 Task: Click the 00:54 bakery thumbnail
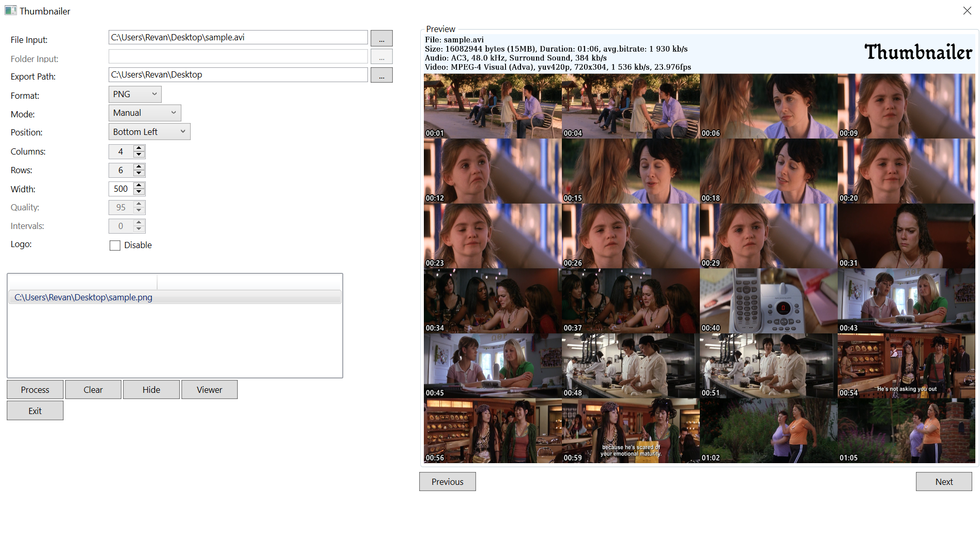(x=907, y=366)
